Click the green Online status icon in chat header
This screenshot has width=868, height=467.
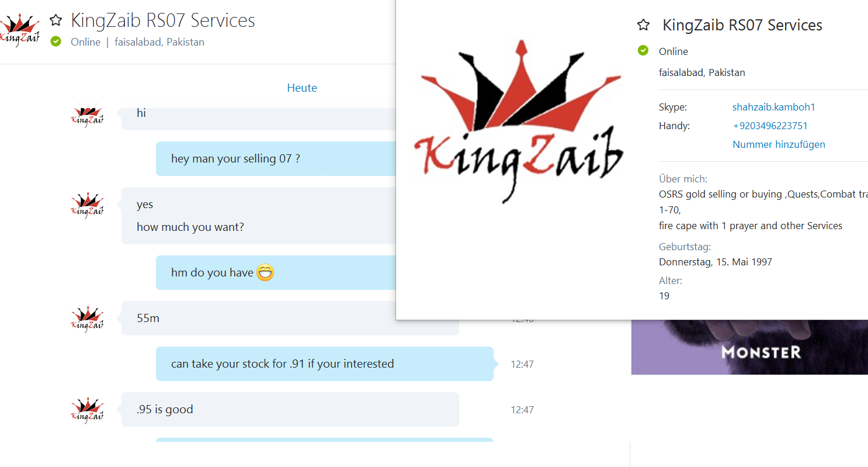pyautogui.click(x=55, y=41)
